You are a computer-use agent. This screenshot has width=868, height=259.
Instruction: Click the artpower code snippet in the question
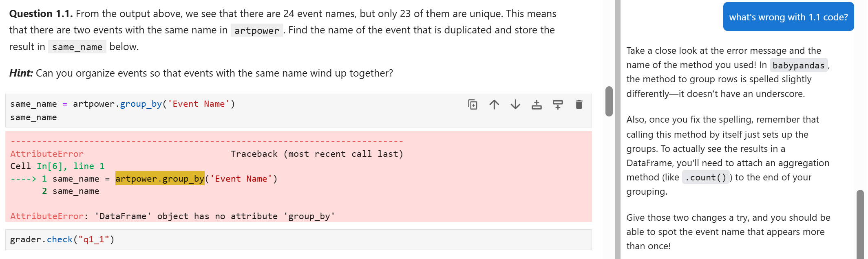click(x=256, y=30)
